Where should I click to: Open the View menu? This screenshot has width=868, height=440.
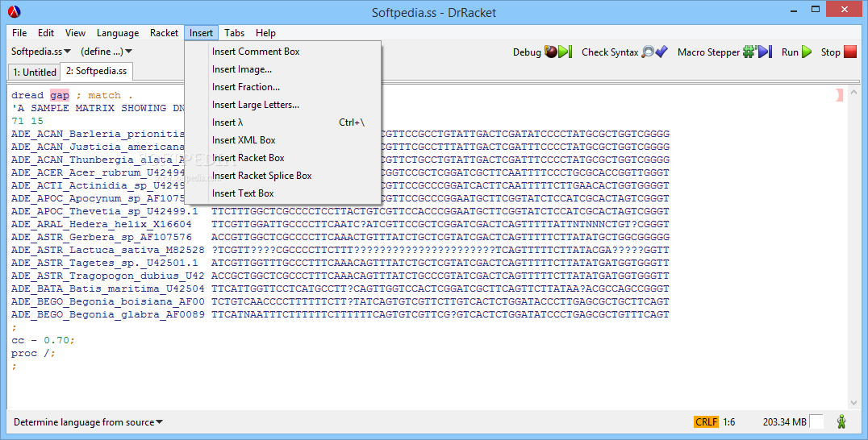click(x=75, y=32)
